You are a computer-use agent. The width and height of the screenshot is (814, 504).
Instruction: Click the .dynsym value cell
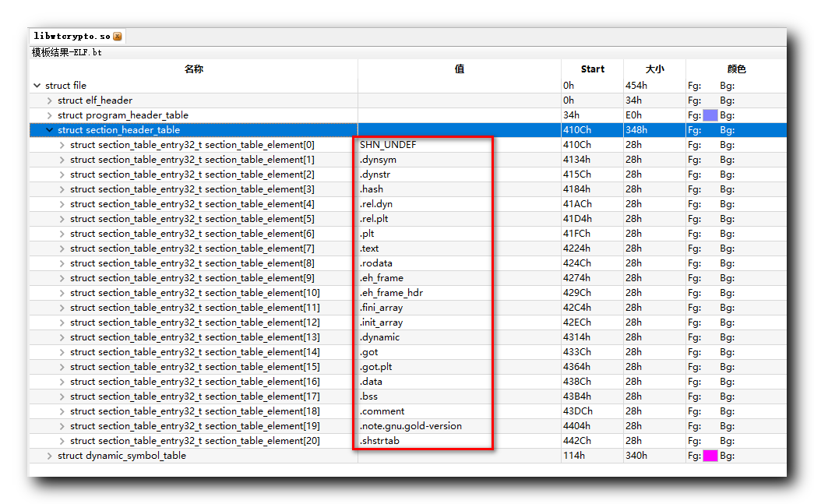tap(460, 160)
